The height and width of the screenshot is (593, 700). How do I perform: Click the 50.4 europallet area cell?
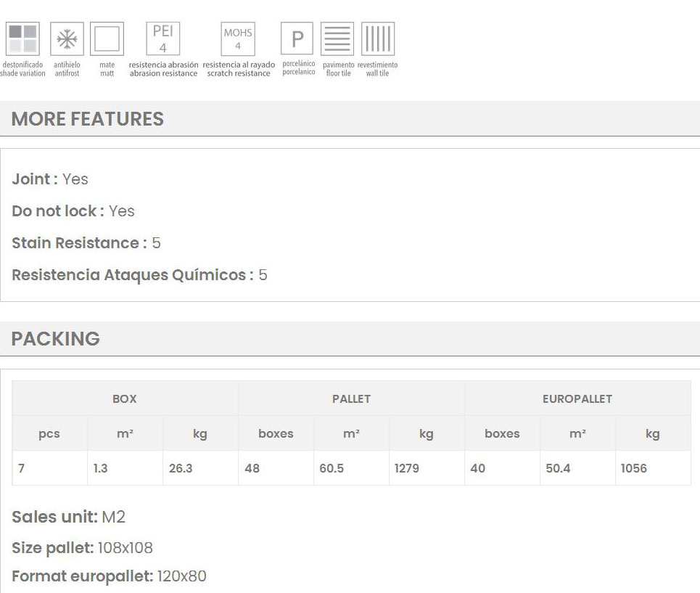tap(558, 468)
